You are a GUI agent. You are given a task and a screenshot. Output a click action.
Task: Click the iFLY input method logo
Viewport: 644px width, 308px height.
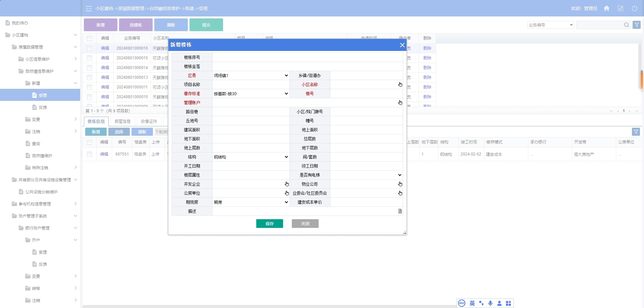(x=462, y=303)
